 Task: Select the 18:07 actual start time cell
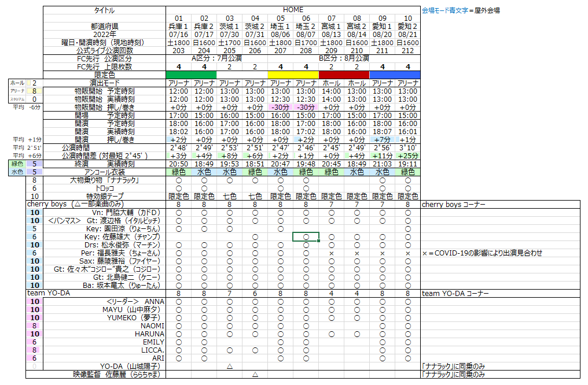coord(382,132)
